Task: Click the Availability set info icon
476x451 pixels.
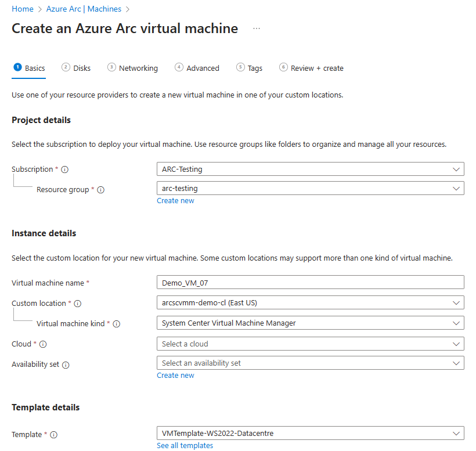Action: [66, 365]
